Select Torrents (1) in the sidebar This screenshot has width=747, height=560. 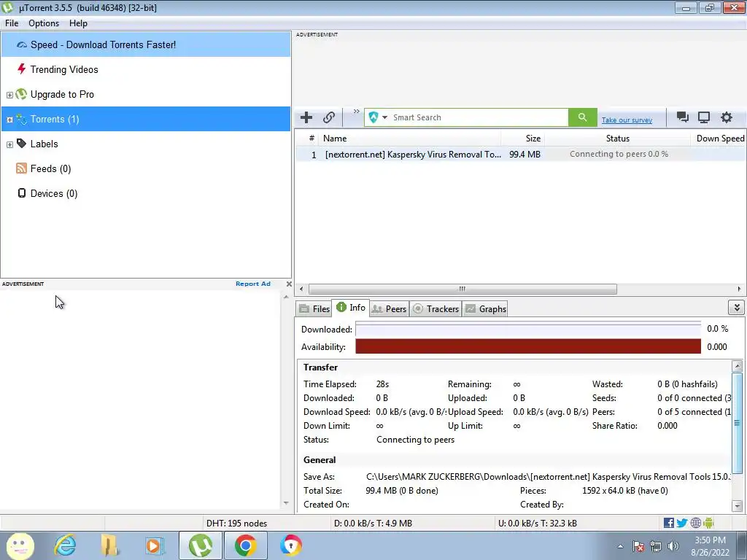146,119
